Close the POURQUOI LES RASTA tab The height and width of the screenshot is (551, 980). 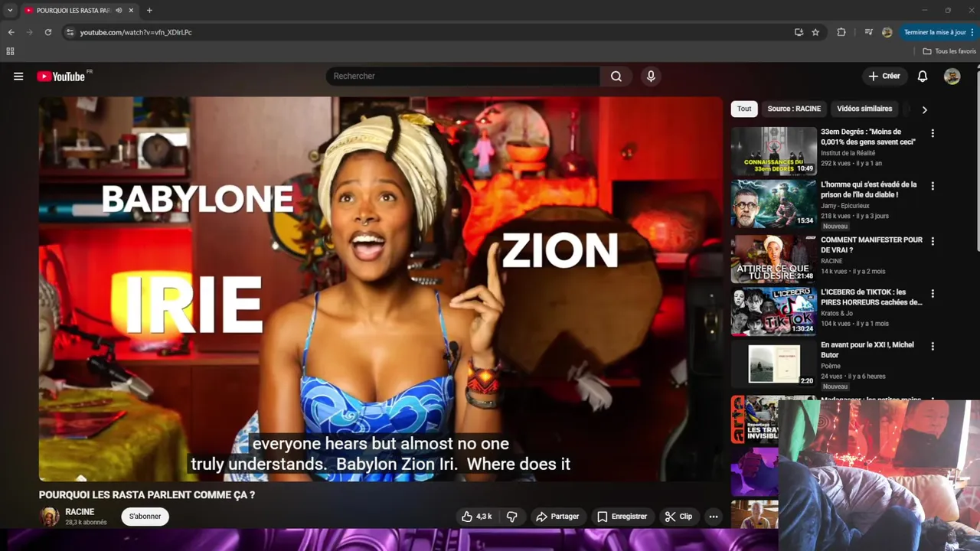(x=131, y=11)
